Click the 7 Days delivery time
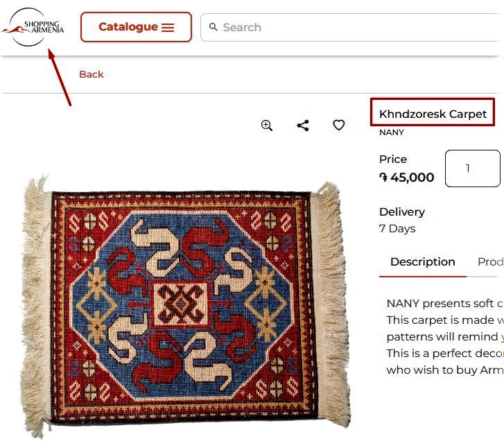This screenshot has width=504, height=441. coord(397,229)
